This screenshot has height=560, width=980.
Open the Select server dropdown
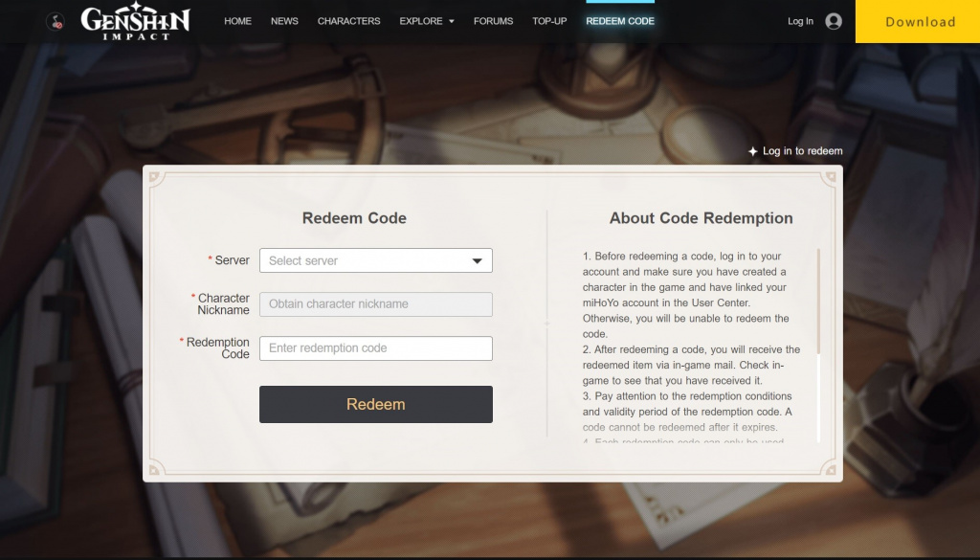[364, 260]
